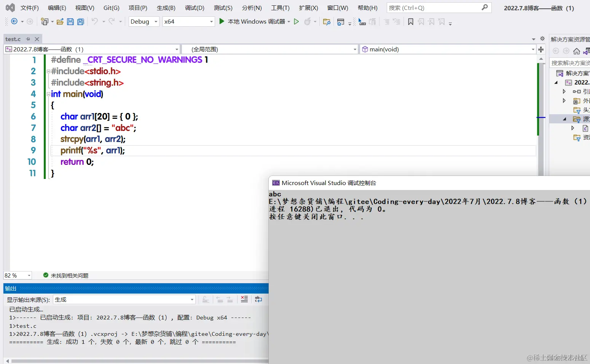The width and height of the screenshot is (590, 364).
Task: Click the split editor icon
Action: pos(541,49)
